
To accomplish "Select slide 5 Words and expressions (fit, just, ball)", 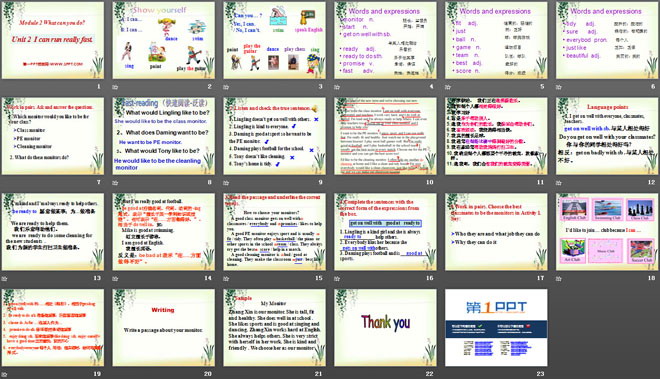I will [496, 40].
